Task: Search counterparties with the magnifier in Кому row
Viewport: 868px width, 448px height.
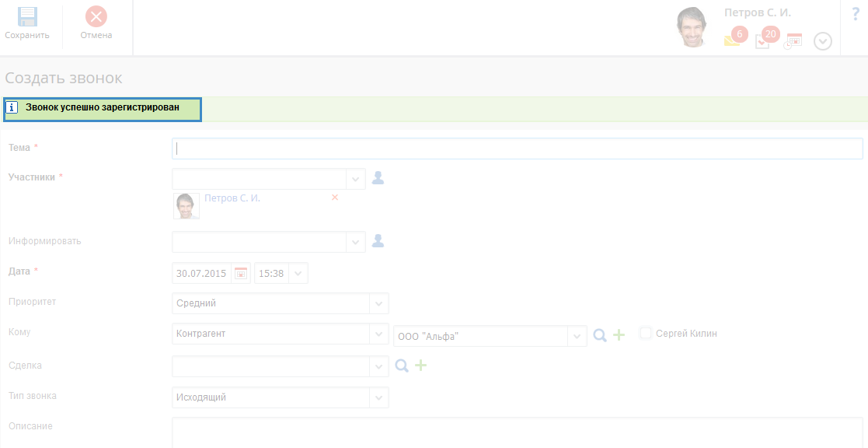Action: point(599,334)
